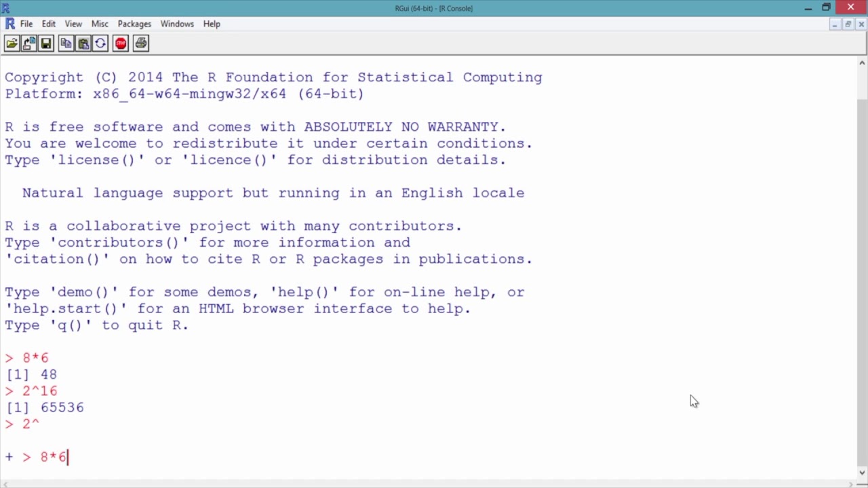Screen dimensions: 868x488
Task: Close the inner R Console window
Action: [861, 24]
